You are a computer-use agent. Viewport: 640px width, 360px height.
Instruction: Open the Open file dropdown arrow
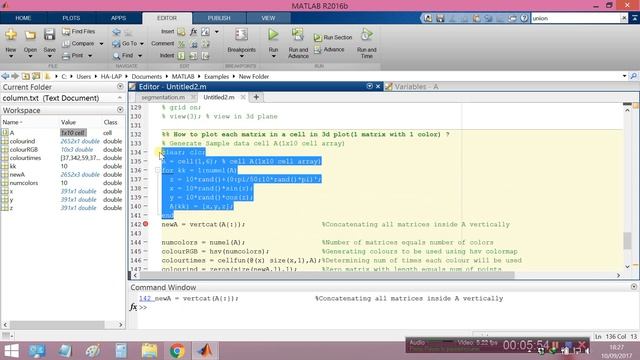30,56
